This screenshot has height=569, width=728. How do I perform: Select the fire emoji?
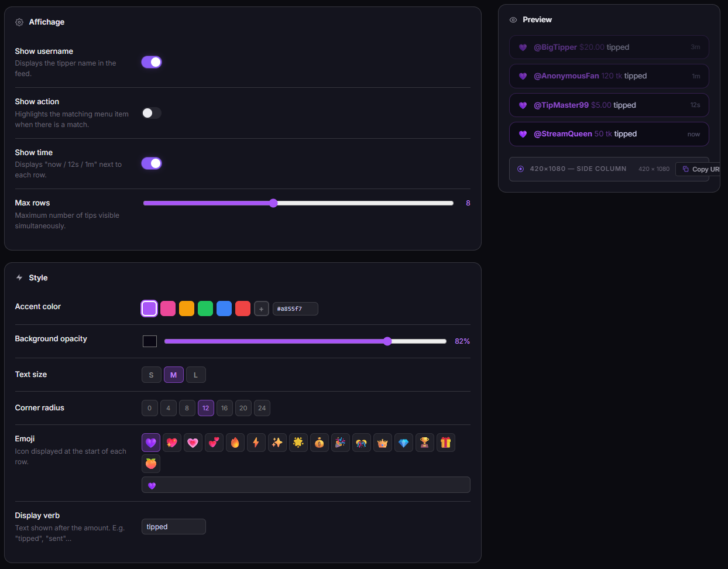(235, 443)
